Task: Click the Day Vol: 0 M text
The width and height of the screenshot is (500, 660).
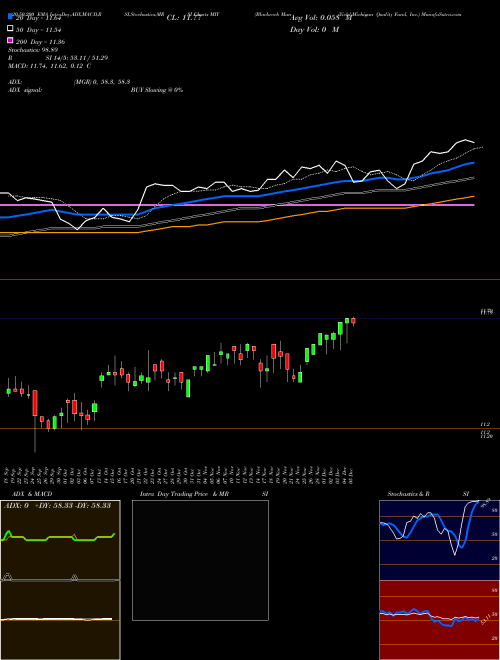Action: (x=315, y=30)
